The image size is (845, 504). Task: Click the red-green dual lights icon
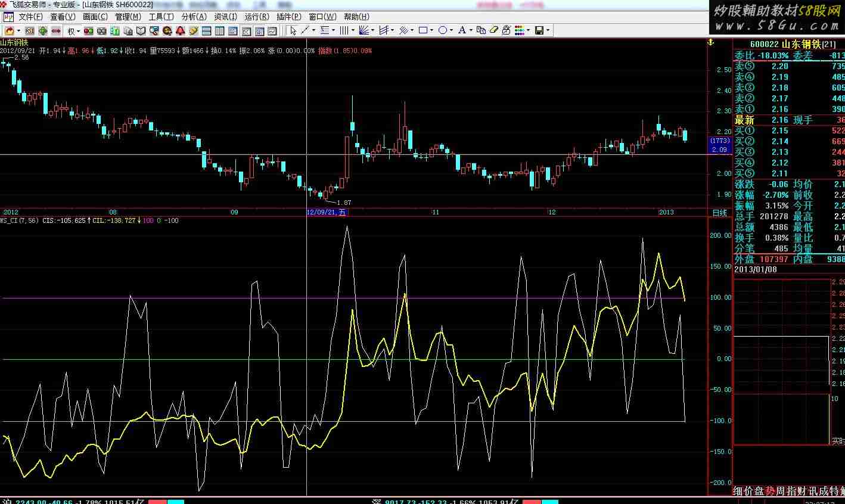point(88,30)
